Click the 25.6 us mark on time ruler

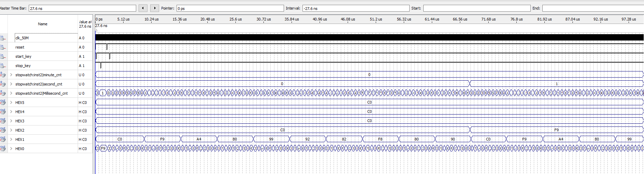pos(235,19)
